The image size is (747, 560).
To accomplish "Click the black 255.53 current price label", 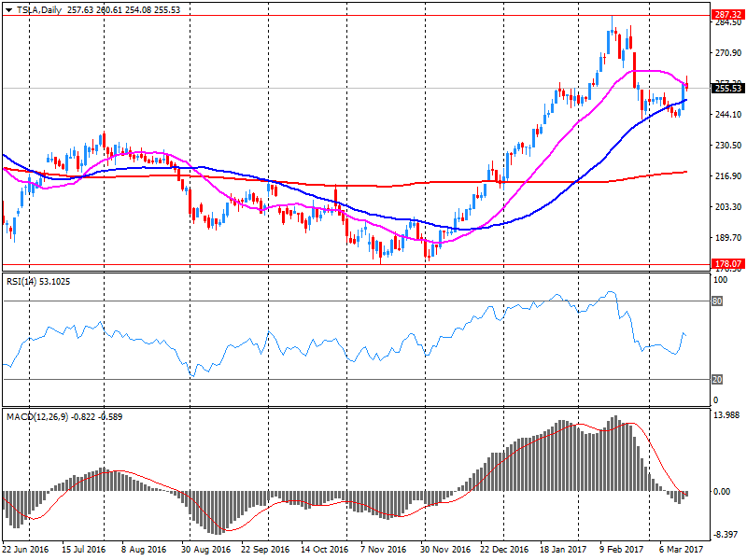I will 727,89.
